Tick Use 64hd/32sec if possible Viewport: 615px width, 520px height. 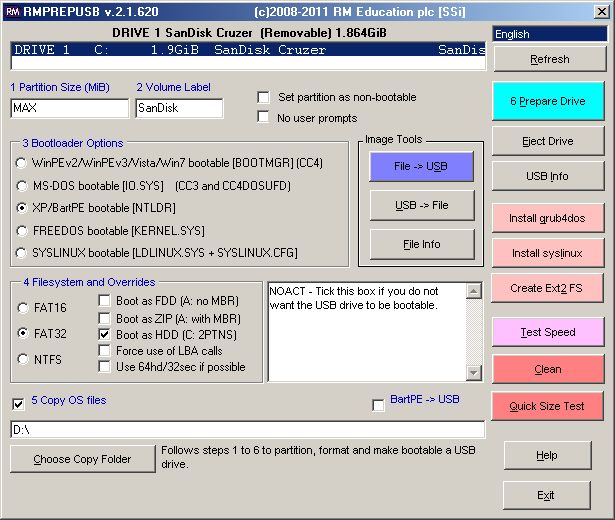click(104, 367)
